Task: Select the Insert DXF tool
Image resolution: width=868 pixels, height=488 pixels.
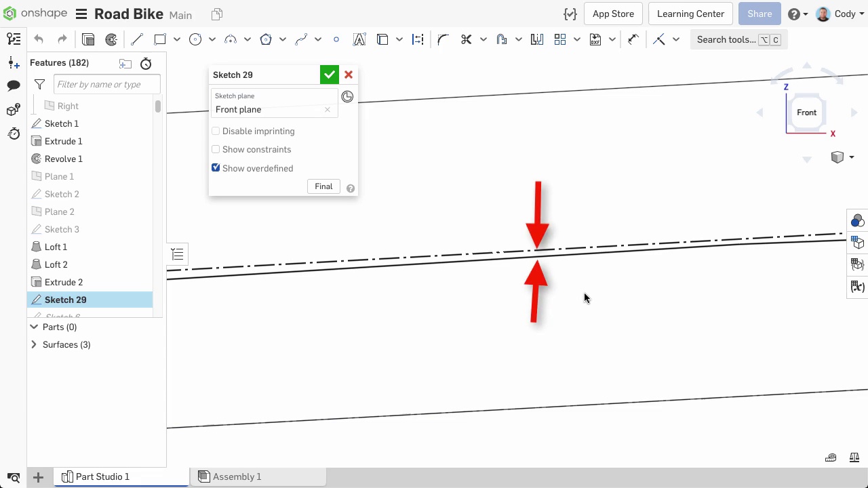Action: tap(595, 40)
